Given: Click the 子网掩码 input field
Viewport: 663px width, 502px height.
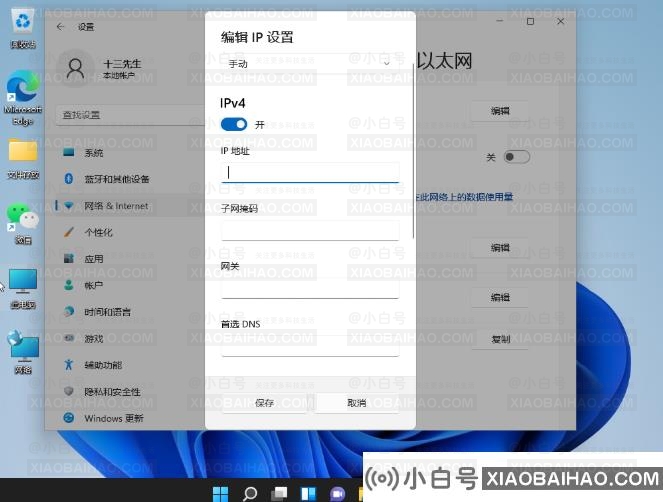Looking at the screenshot, I should coord(310,230).
